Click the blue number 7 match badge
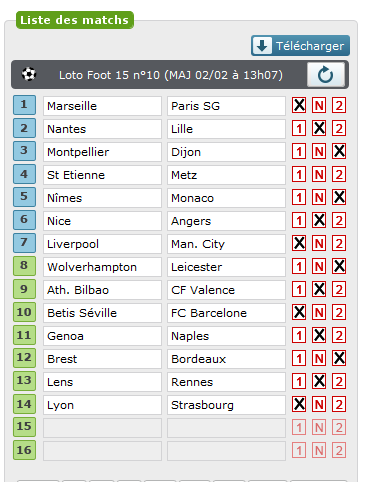 tap(24, 243)
